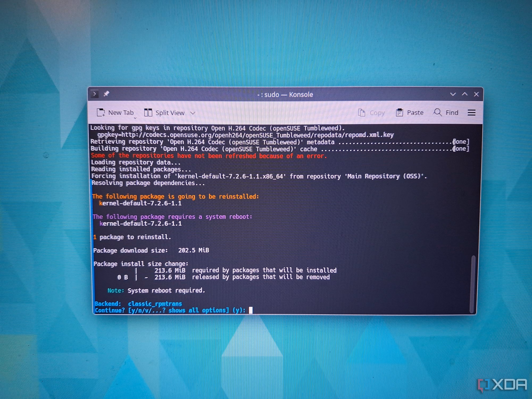532x399 pixels.
Task: Close the Konsole window
Action: tap(476, 94)
